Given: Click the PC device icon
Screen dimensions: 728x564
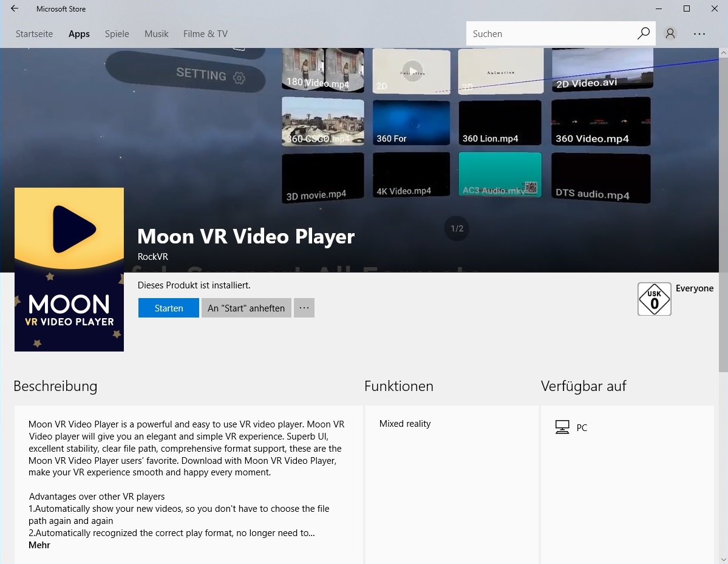Looking at the screenshot, I should pos(562,427).
